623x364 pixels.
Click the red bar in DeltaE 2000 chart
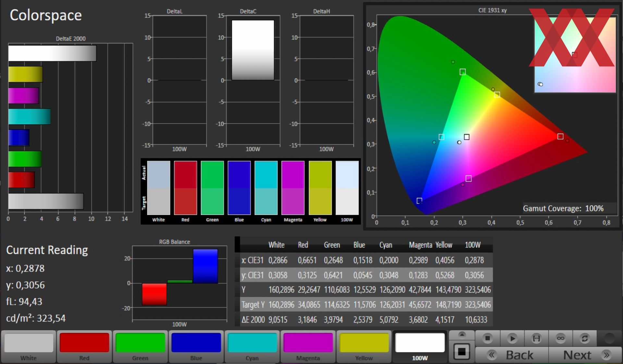click(21, 180)
